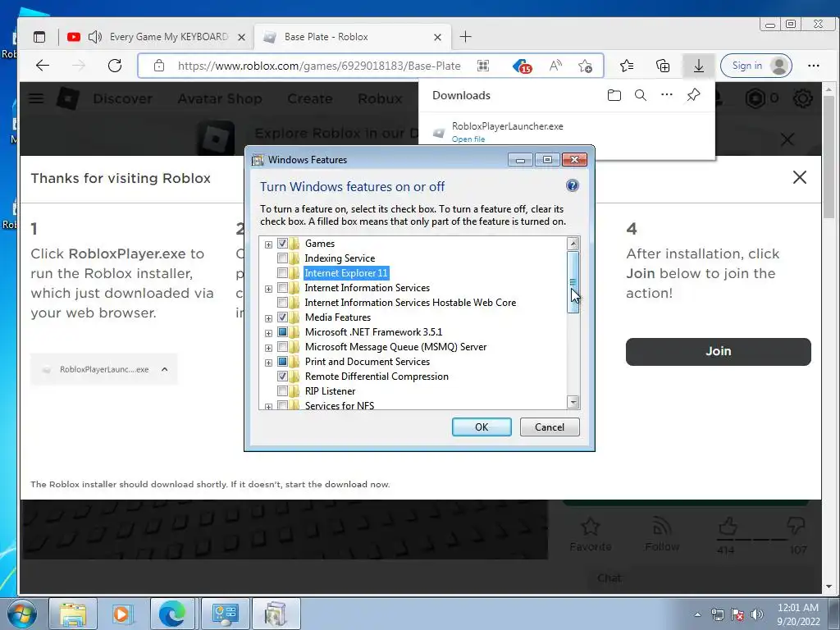
Task: Click the volume icon in system tray
Action: [756, 614]
